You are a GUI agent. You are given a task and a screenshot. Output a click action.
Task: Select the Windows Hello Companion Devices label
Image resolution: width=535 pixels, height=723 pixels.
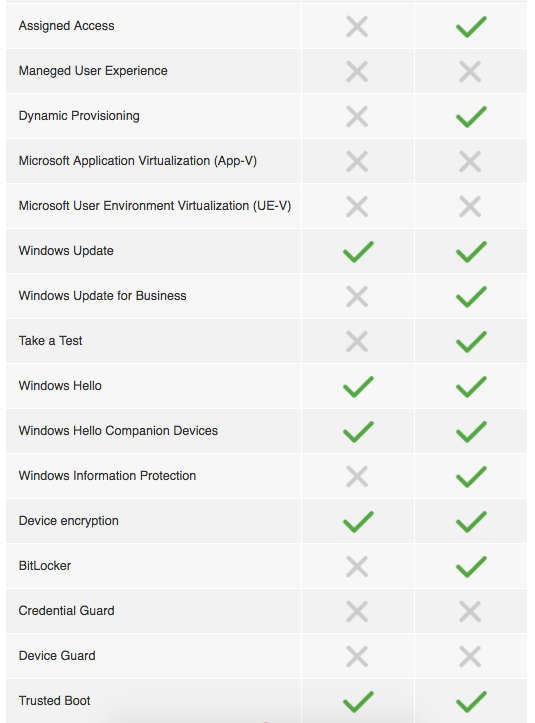point(118,431)
